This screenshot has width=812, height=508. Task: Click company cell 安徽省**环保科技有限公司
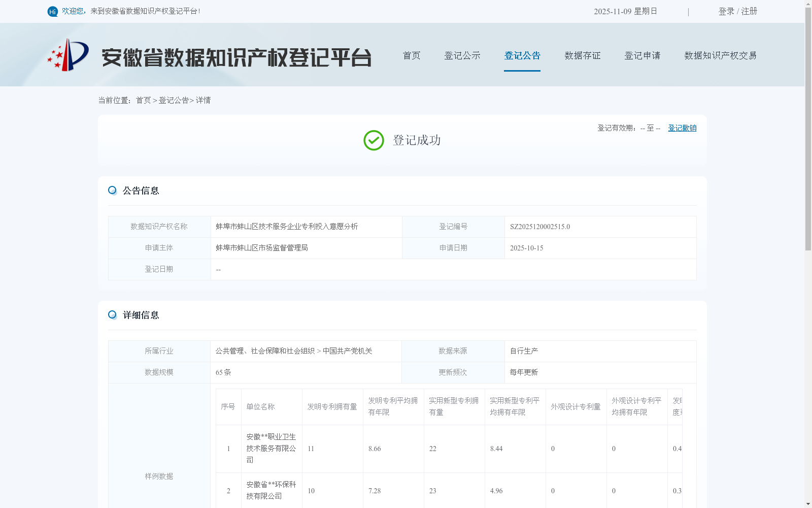[x=272, y=490]
